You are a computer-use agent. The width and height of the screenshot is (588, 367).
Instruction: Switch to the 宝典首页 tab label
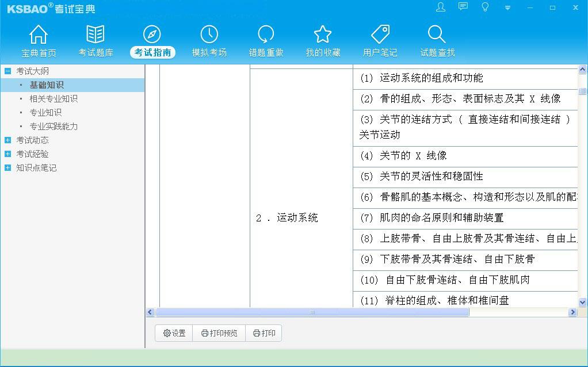coord(39,53)
